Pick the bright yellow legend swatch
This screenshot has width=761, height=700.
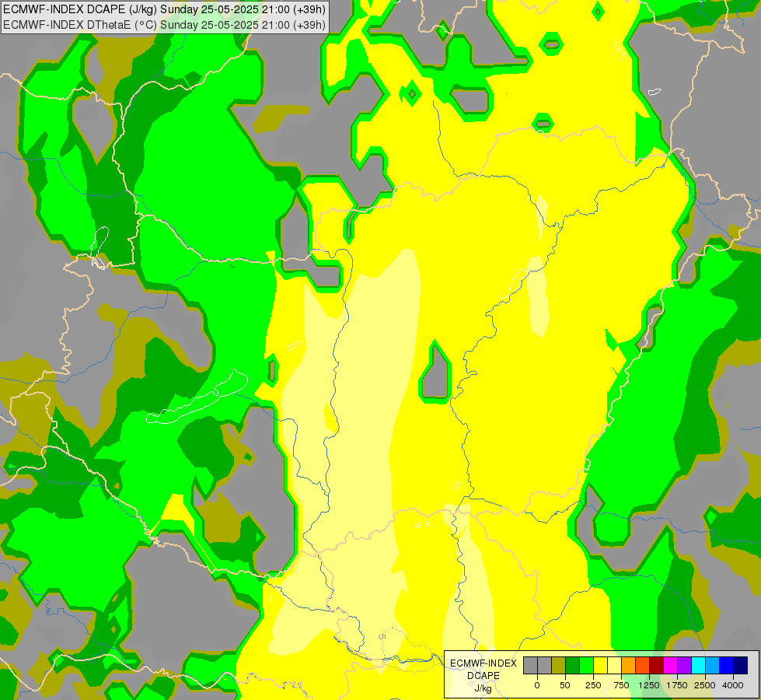coord(600,665)
